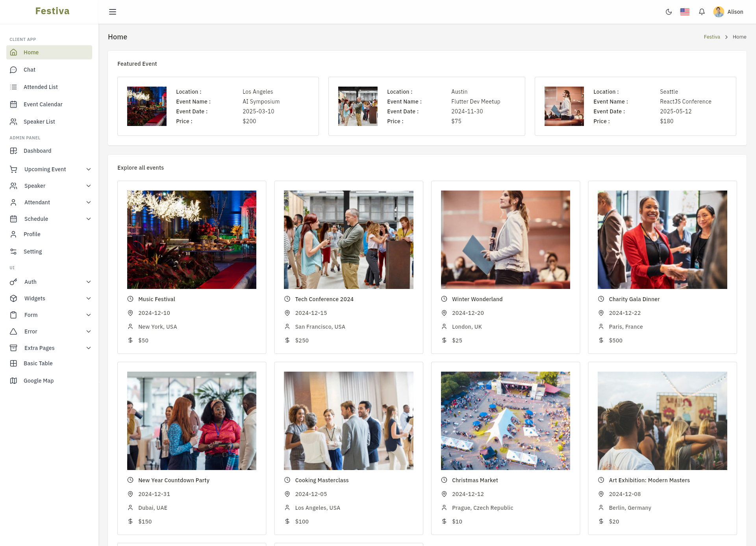756x546 pixels.
Task: Click the '2024-12-31' date text
Action: pyautogui.click(x=154, y=494)
